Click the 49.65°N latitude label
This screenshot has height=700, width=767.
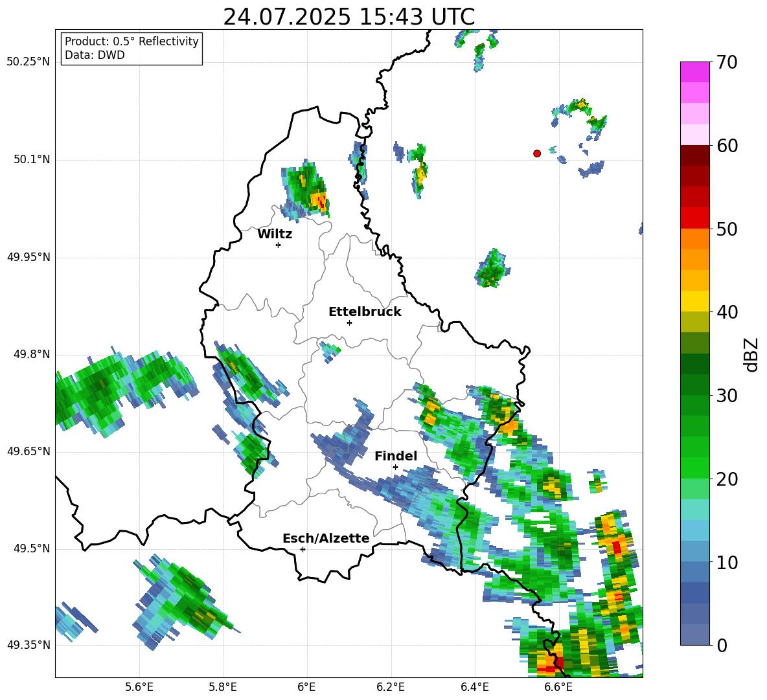click(x=29, y=451)
